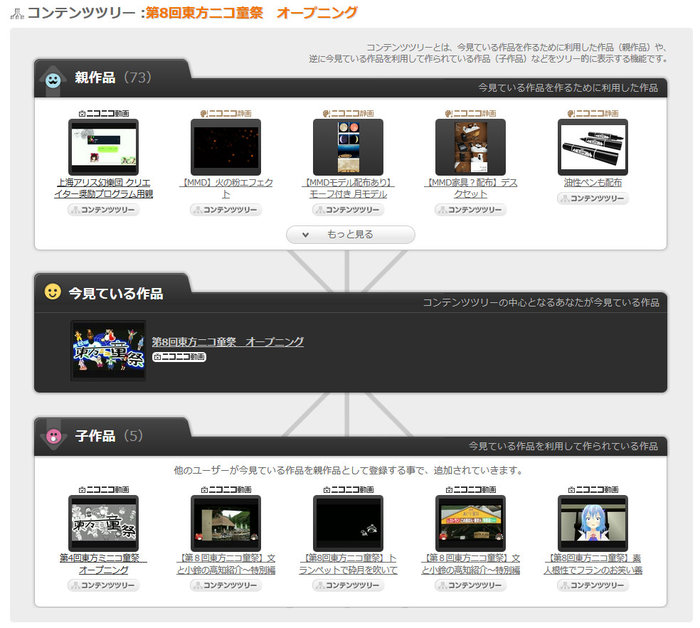
Task: Click the ニコニコ静画 logo above 火の粉エフェクト item
Action: pos(226,114)
